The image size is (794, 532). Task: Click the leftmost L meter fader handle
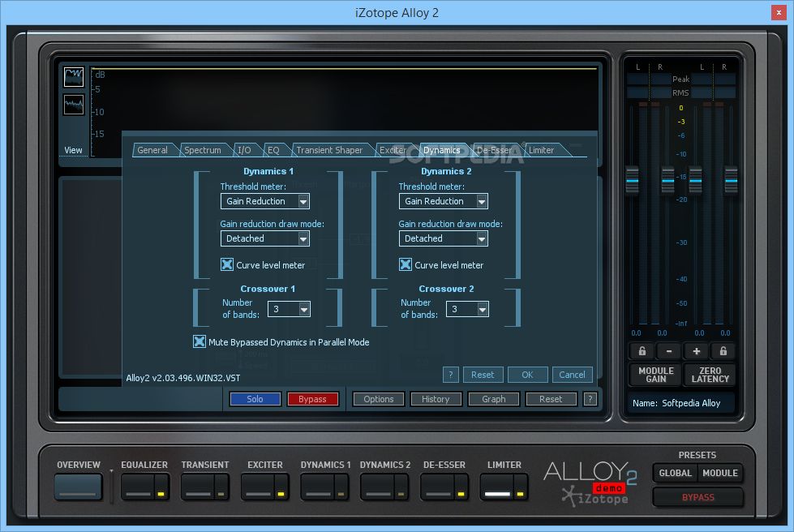[633, 180]
